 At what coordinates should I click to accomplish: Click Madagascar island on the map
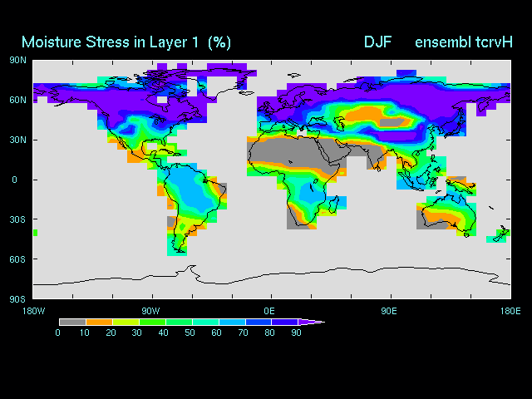tap(333, 203)
